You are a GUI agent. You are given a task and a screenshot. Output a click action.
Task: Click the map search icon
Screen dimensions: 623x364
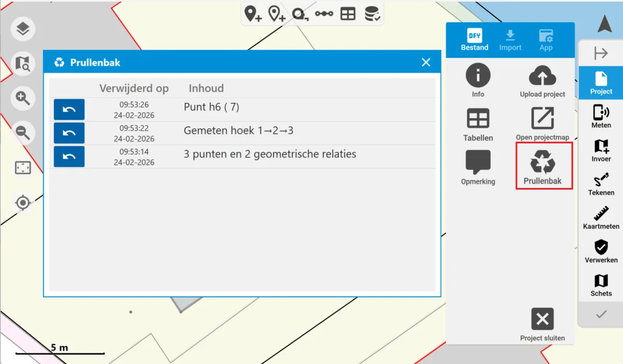tap(23, 63)
